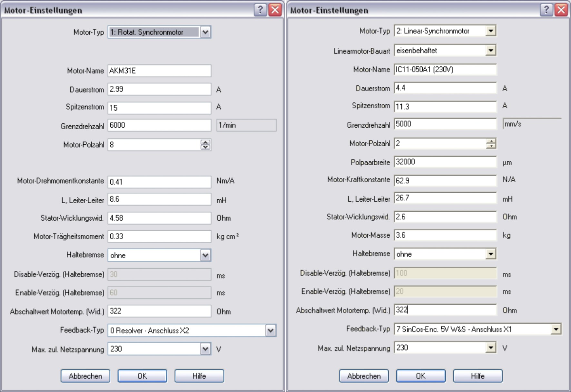Viewport: 571px width, 392px height.
Task: Close the right Motor-Einstellungen dialog
Action: pyautogui.click(x=561, y=10)
